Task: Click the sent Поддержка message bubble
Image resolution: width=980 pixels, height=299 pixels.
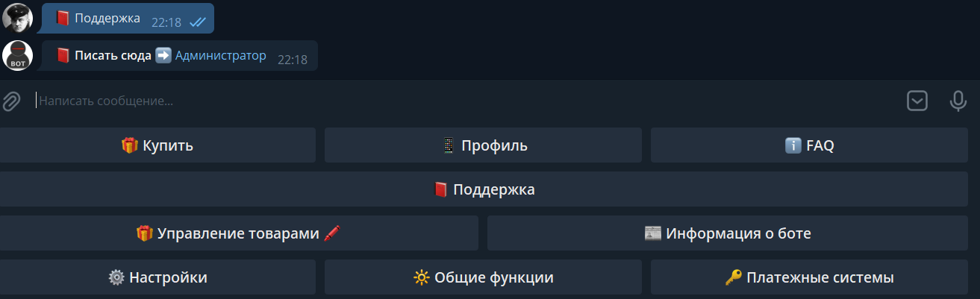Action: point(128,19)
